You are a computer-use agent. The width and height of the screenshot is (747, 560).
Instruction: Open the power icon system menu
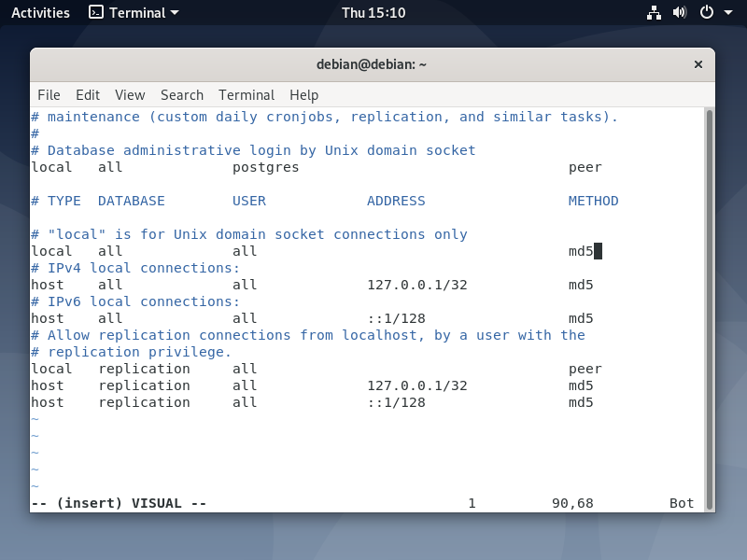point(707,12)
